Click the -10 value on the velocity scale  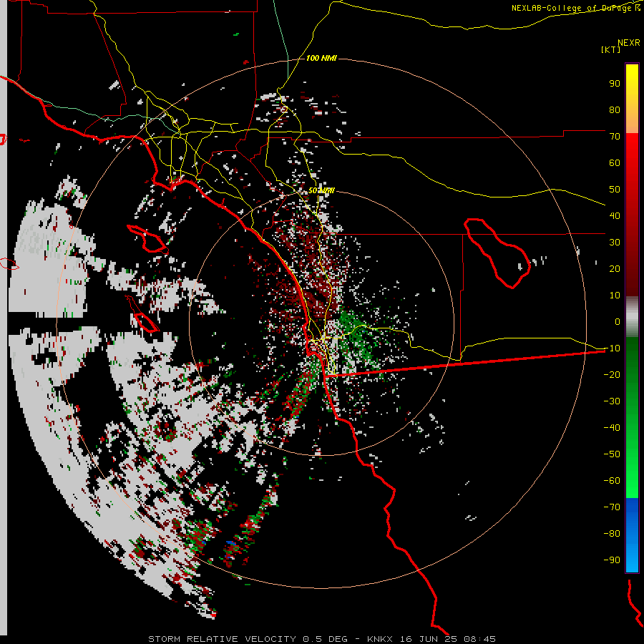click(612, 348)
